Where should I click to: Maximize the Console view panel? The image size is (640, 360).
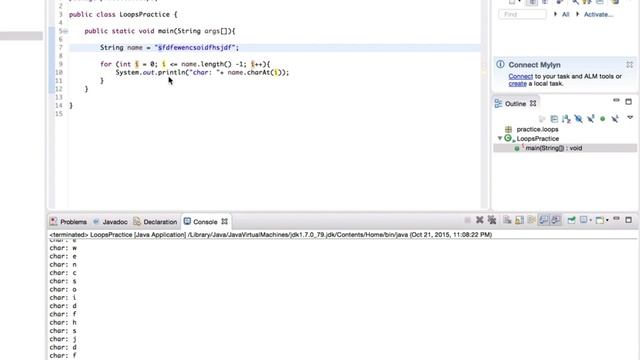pyautogui.click(x=629, y=220)
